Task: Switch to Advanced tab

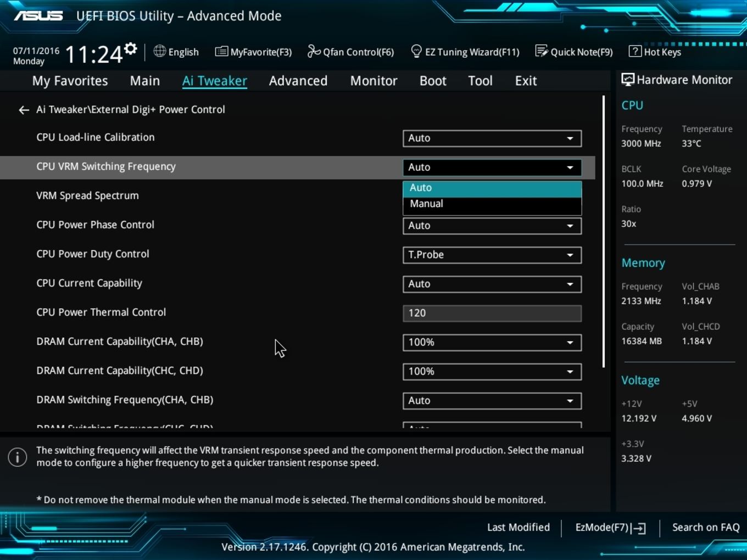Action: (298, 81)
